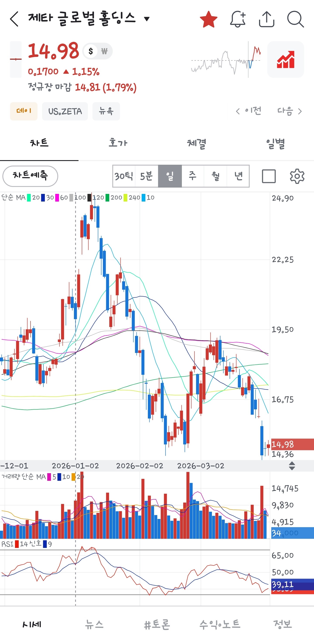The width and height of the screenshot is (314, 644).
Task: Open the intraday mini sparkline chart
Action: 226,60
